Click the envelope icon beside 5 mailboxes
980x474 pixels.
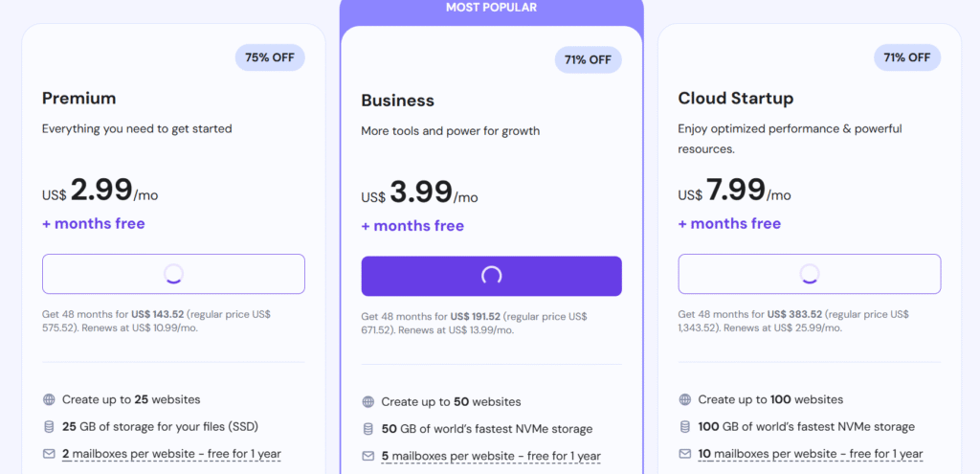(368, 456)
